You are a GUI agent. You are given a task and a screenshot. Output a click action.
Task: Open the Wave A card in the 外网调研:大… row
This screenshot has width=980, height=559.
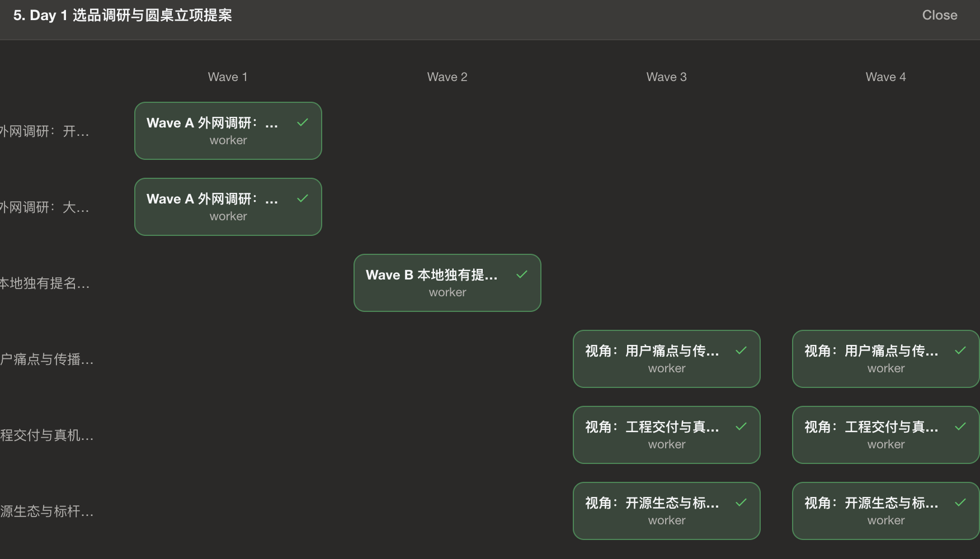click(x=228, y=207)
